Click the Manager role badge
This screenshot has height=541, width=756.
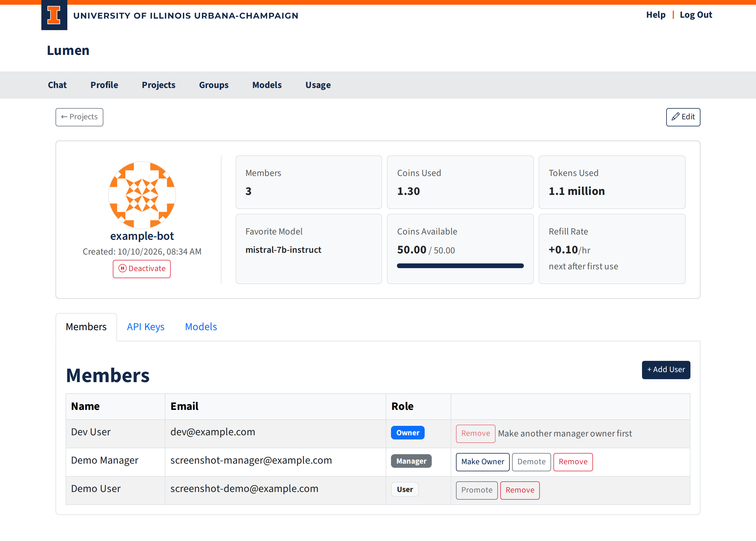(x=411, y=461)
